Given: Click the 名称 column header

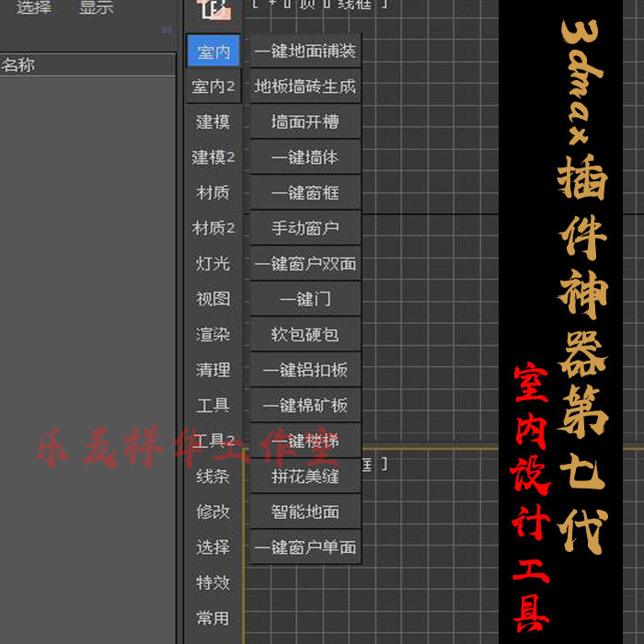Looking at the screenshot, I should tap(87, 64).
